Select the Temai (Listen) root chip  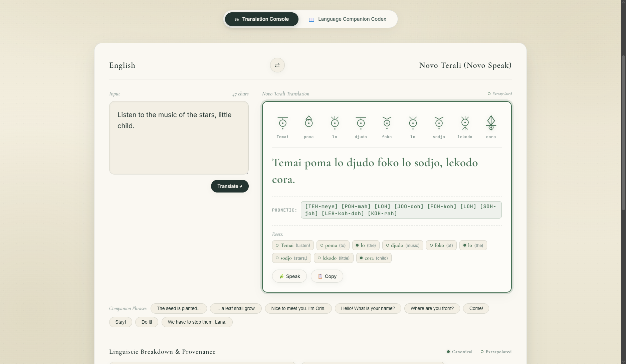click(x=293, y=245)
